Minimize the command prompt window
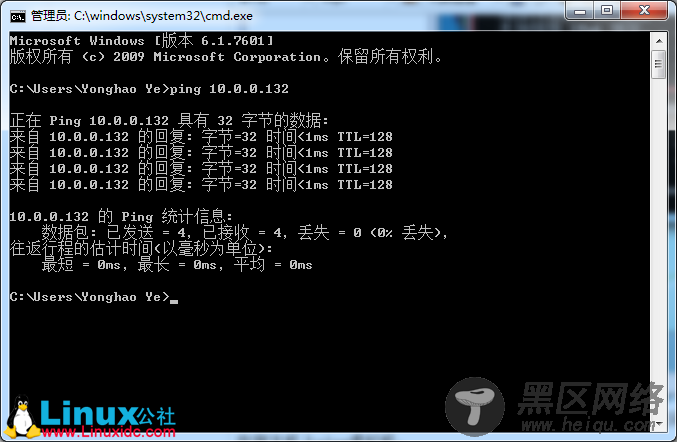This screenshot has height=442, width=677. [579, 10]
